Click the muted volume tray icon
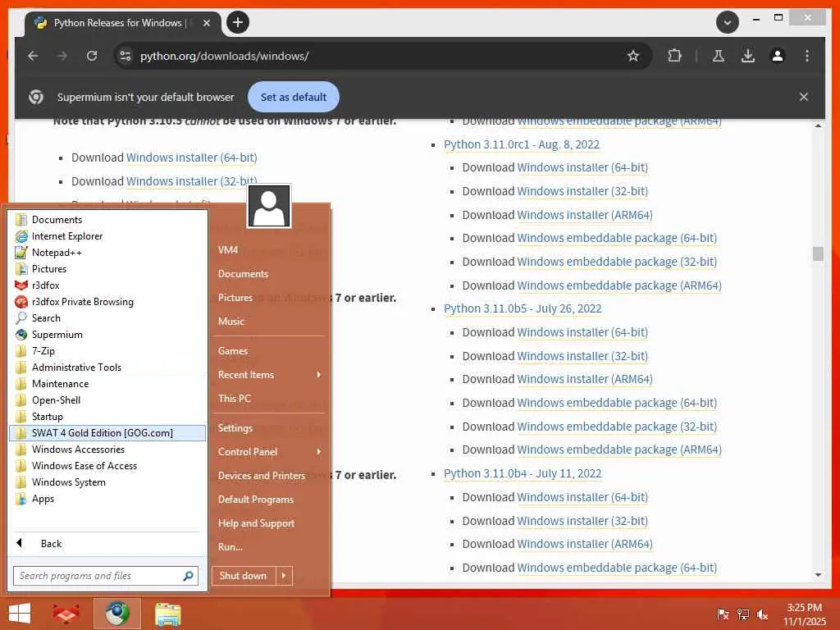This screenshot has width=840, height=630. (x=762, y=614)
